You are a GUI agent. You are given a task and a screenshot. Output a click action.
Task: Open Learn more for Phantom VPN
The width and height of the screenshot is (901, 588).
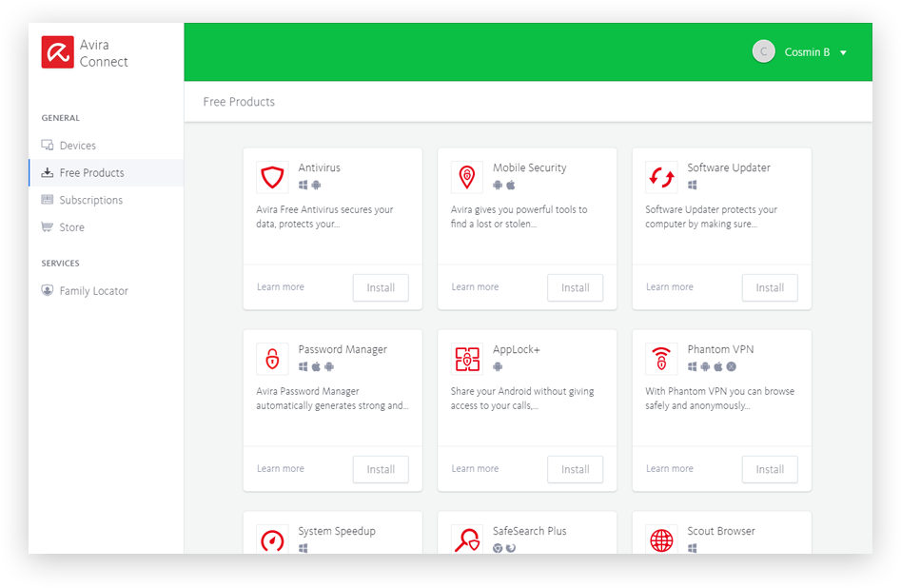point(670,468)
